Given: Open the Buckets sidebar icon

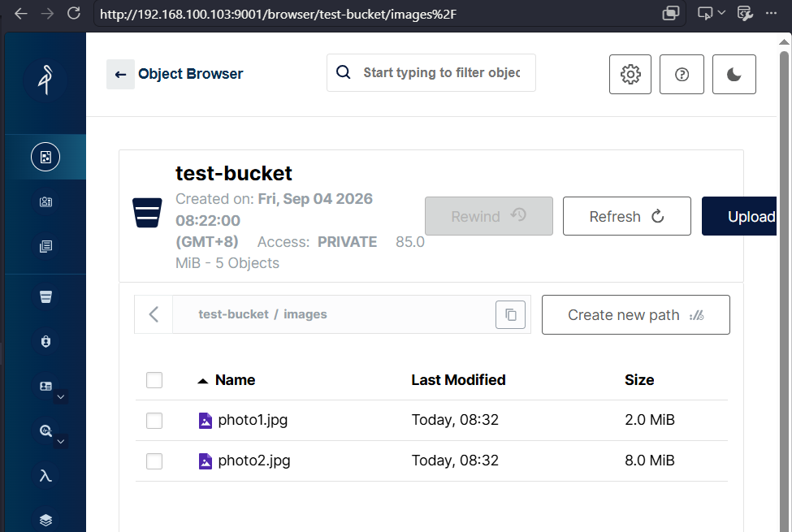Looking at the screenshot, I should 45,296.
